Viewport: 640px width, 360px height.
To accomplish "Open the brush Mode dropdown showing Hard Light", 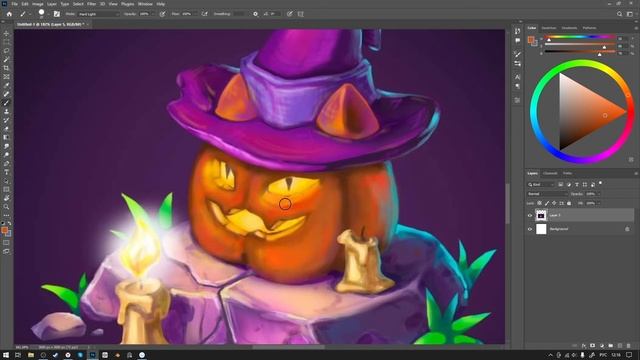I will [x=98, y=14].
